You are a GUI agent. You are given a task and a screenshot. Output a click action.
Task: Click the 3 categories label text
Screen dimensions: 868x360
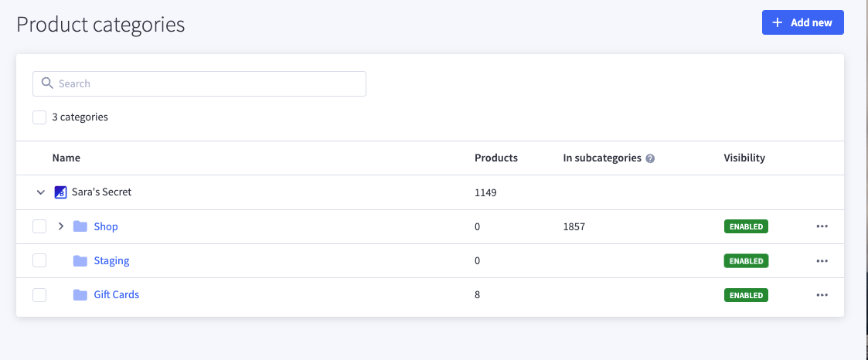pos(80,117)
